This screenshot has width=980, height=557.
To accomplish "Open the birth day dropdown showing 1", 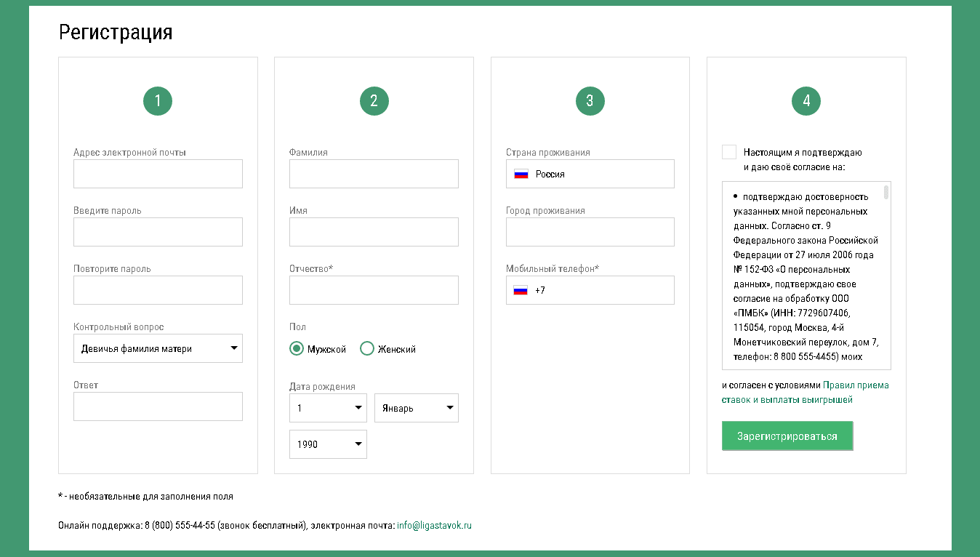I will [328, 408].
